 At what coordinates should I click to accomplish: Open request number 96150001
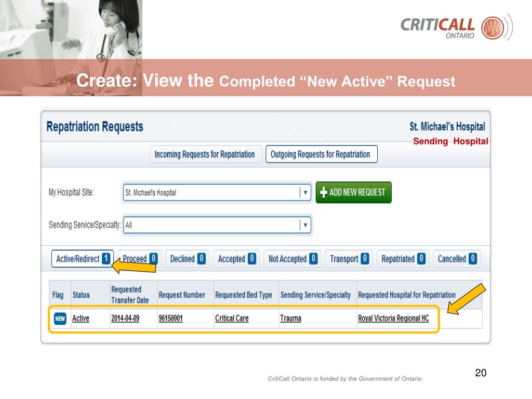pos(170,318)
